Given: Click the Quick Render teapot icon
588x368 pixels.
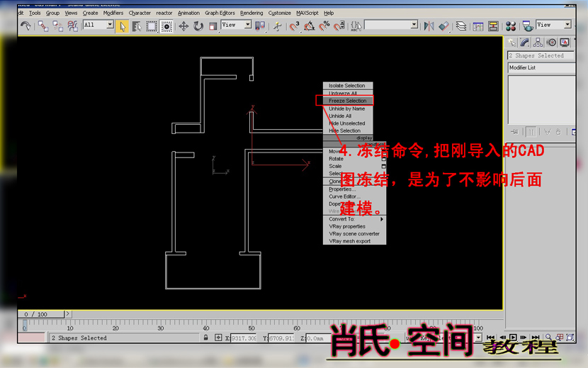Looking at the screenshot, I should click(528, 26).
